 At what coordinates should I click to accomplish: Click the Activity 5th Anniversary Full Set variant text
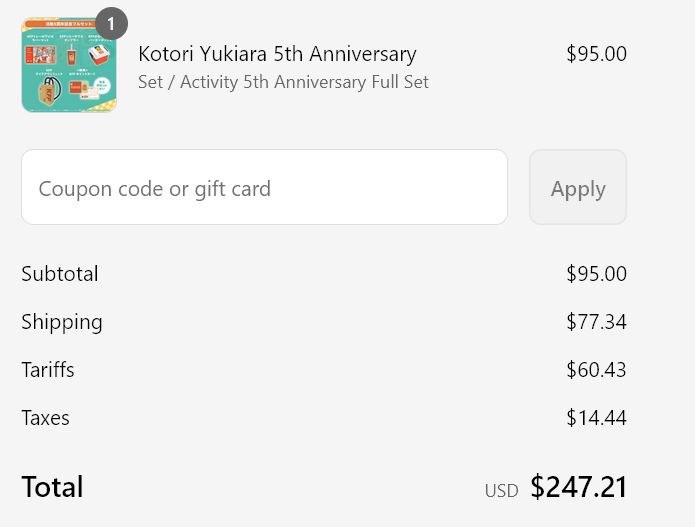tap(283, 82)
